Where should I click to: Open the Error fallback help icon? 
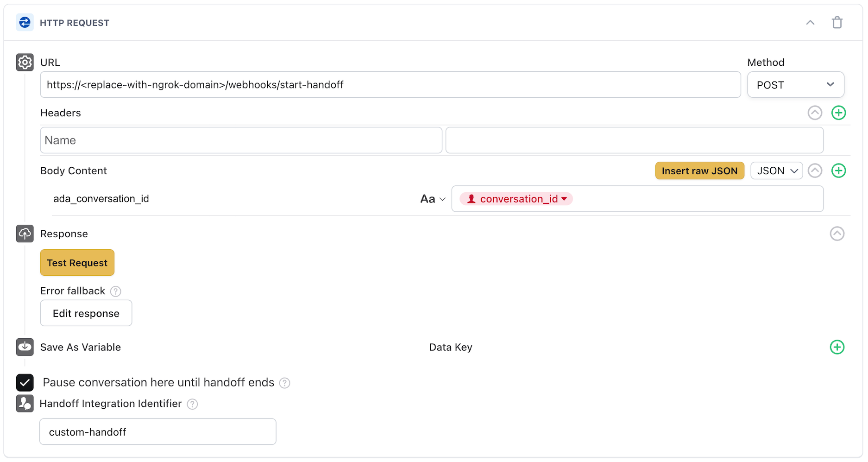(x=115, y=291)
